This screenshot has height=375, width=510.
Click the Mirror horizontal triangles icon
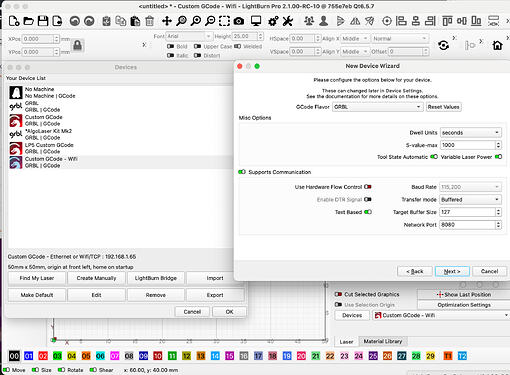[355, 21]
